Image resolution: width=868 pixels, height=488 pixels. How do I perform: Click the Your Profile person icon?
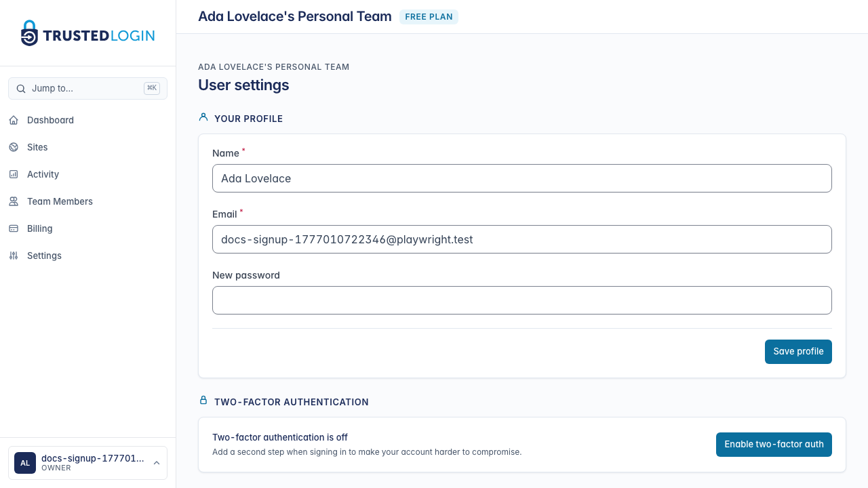(203, 117)
